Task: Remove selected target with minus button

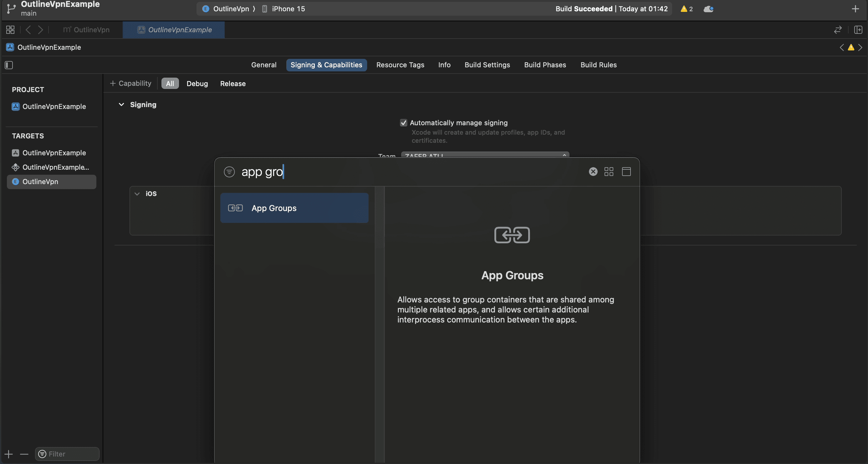Action: pos(24,454)
